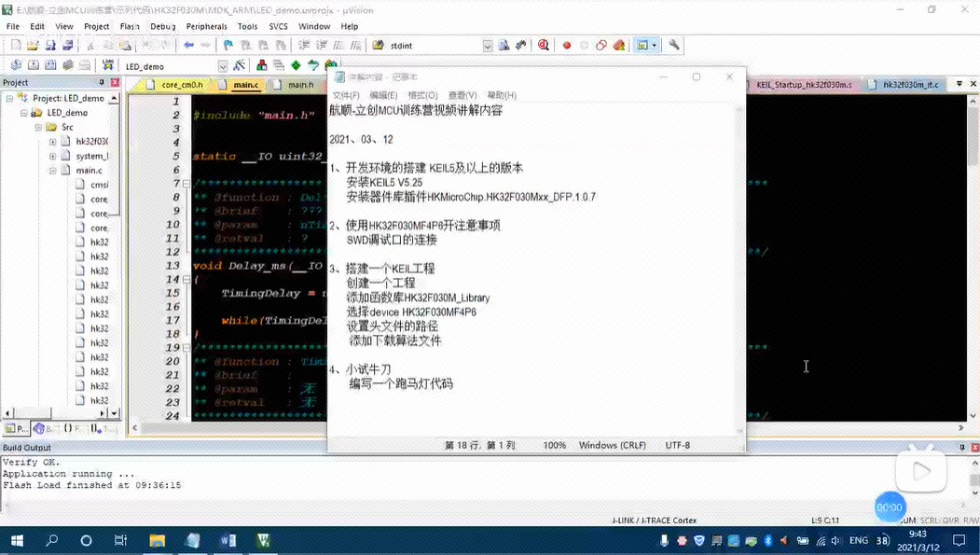This screenshot has height=555, width=980.
Task: Click 'UTF-8' in Notepad status bar
Action: tap(678, 445)
